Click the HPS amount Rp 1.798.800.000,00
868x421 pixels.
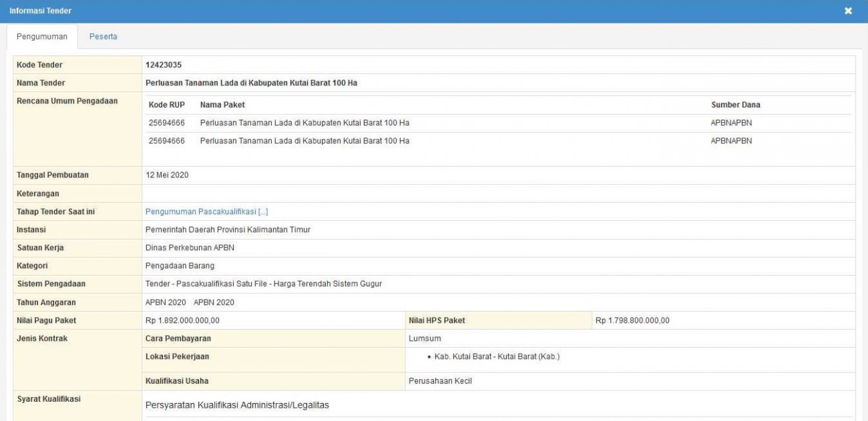(632, 320)
